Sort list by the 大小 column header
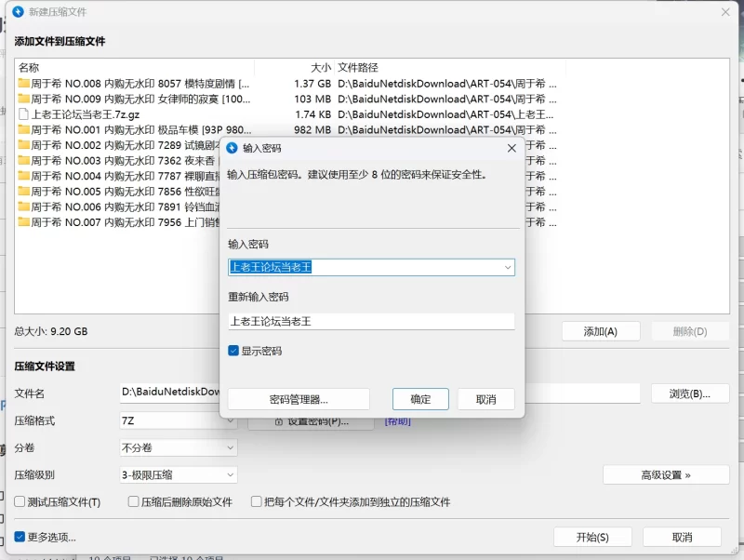Image resolution: width=744 pixels, height=560 pixels. pos(319,68)
